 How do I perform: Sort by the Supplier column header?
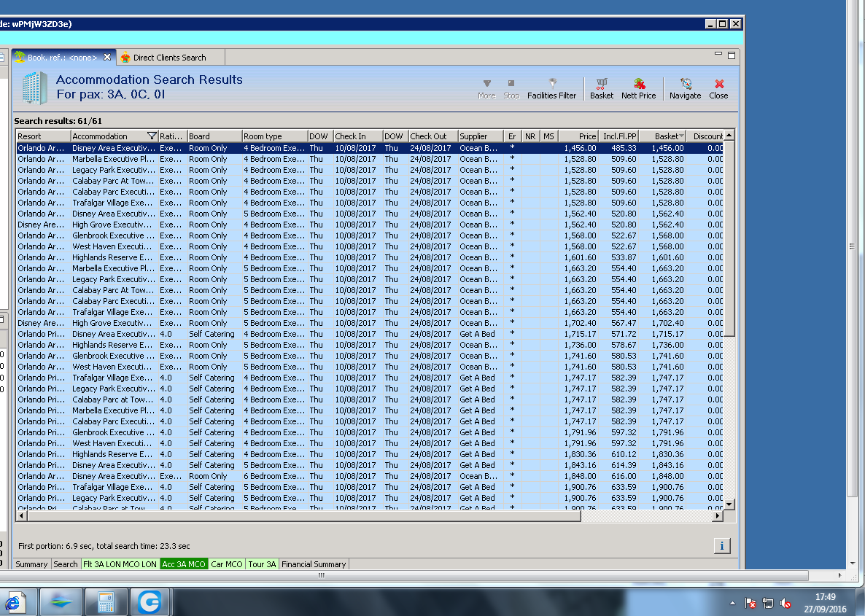pos(481,136)
